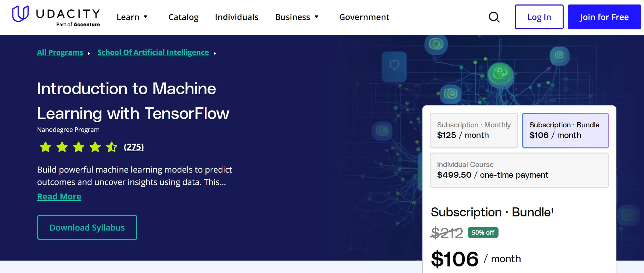The width and height of the screenshot is (644, 273).
Task: Open the Government menu item
Action: tap(364, 17)
